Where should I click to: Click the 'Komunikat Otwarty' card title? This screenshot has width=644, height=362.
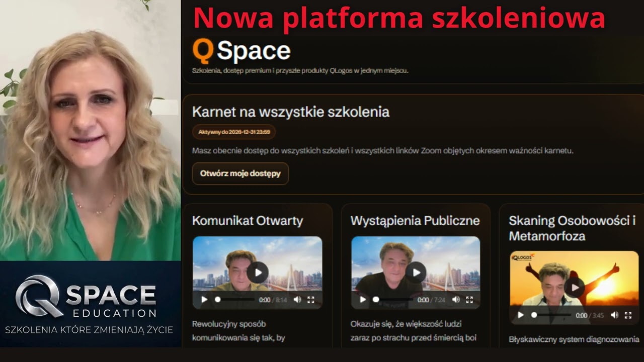tap(248, 221)
